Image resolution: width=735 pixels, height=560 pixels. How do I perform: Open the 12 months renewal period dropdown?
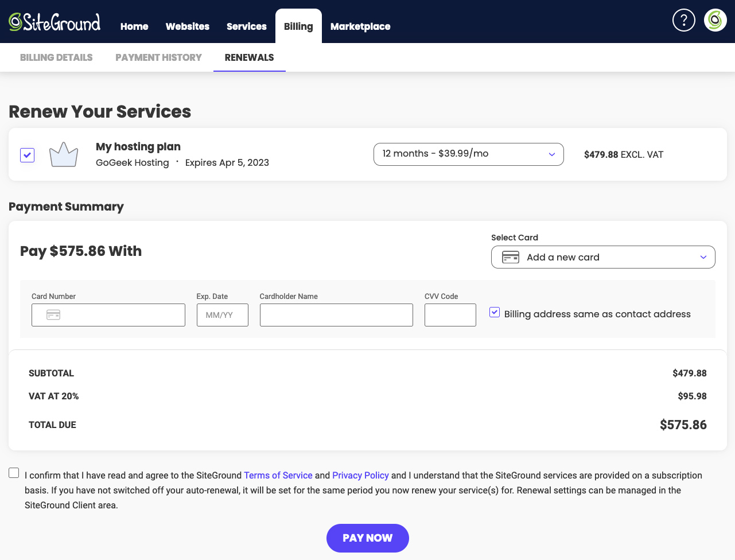pos(468,154)
